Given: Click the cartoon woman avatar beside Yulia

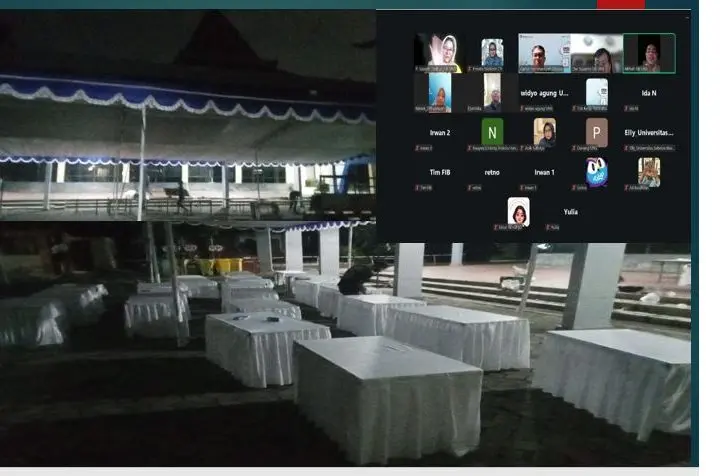Looking at the screenshot, I should [x=518, y=212].
